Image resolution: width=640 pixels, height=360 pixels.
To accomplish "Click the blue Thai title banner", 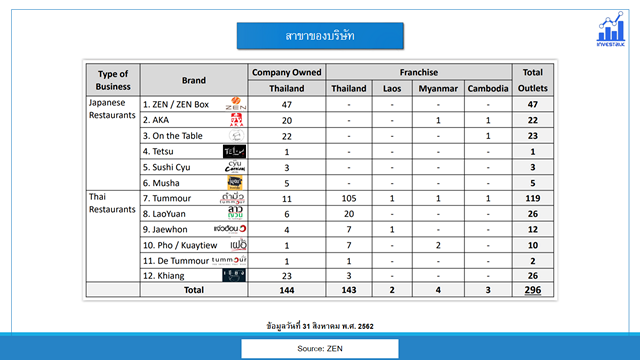I will (320, 36).
